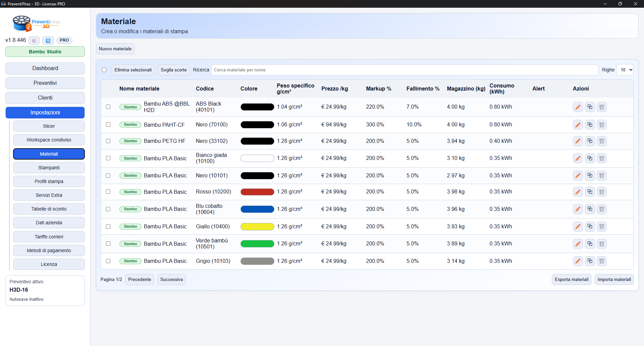Open Stampanti in the settings submenu

click(x=49, y=168)
